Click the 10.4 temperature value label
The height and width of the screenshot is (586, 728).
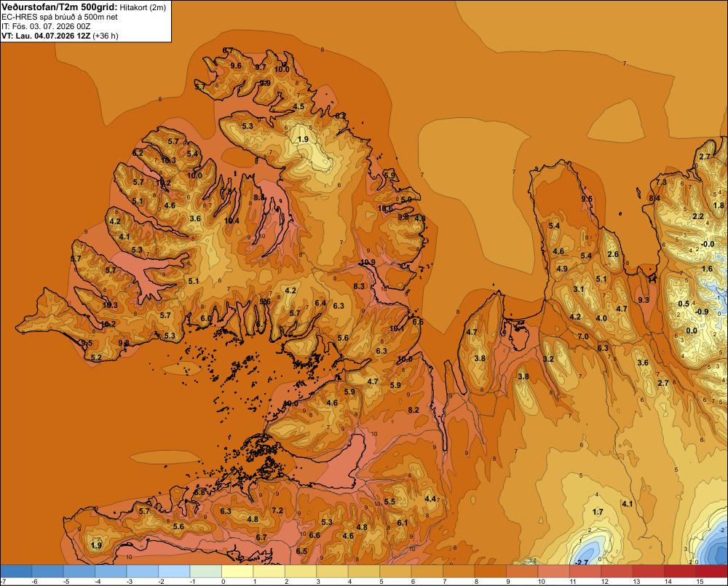[x=232, y=221]
